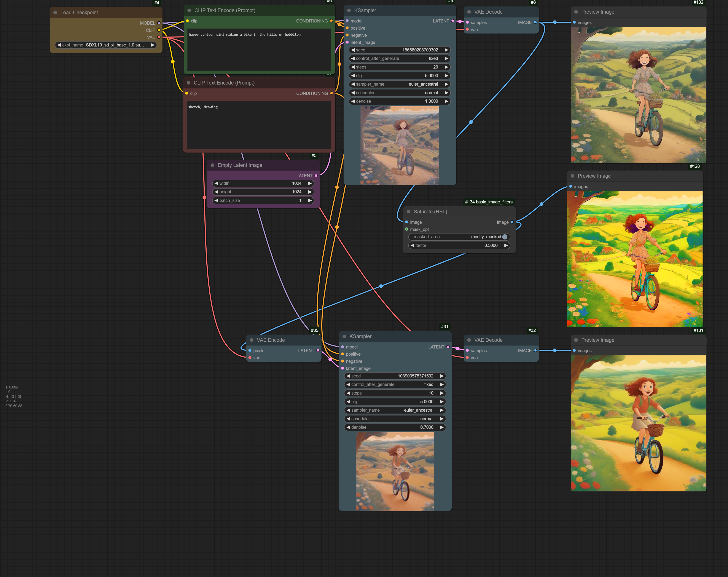Screen dimensions: 728x577
Task: Increase factor arrow in Saturate (HSL) node
Action: coord(506,245)
